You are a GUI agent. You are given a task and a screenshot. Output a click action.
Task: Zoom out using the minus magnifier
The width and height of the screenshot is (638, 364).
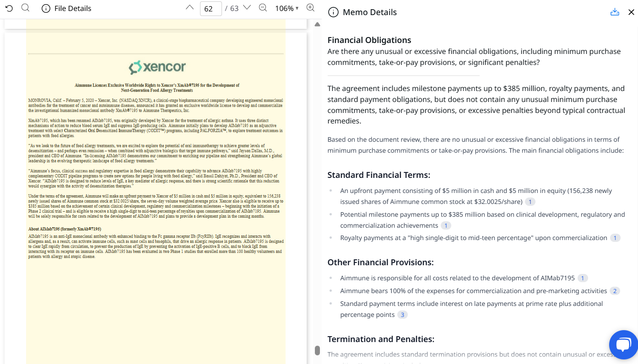(263, 8)
